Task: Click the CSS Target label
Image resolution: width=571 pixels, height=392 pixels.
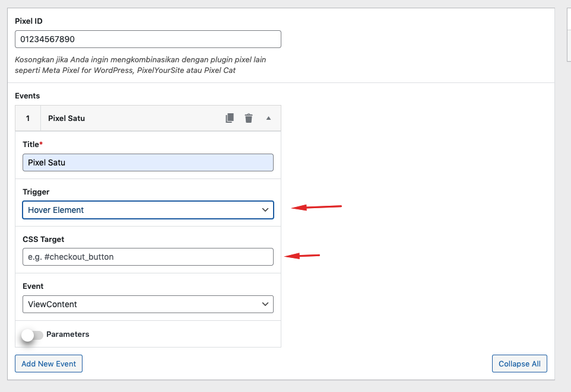Action: tap(43, 239)
